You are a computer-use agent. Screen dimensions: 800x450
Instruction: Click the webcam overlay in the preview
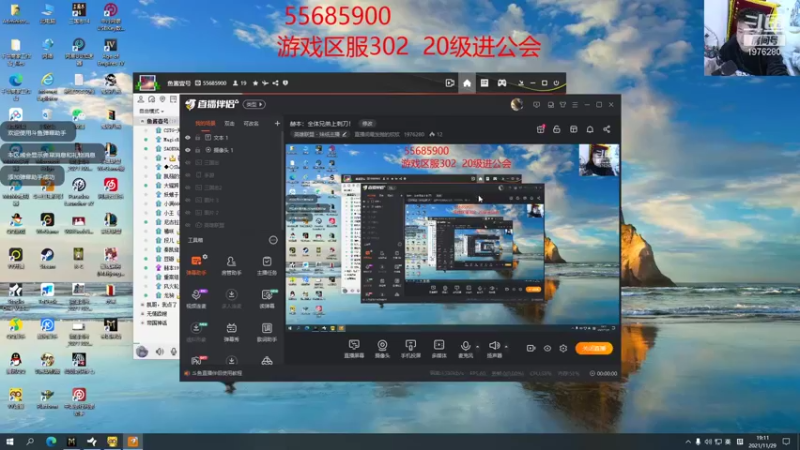(598, 160)
